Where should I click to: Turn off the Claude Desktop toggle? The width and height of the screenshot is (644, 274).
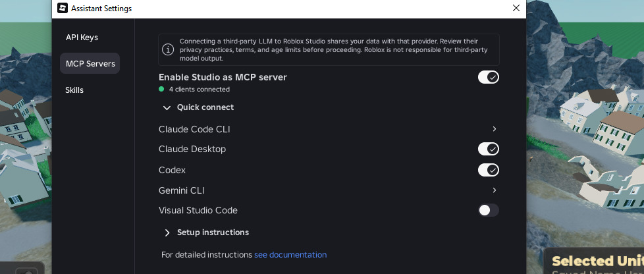tap(489, 149)
